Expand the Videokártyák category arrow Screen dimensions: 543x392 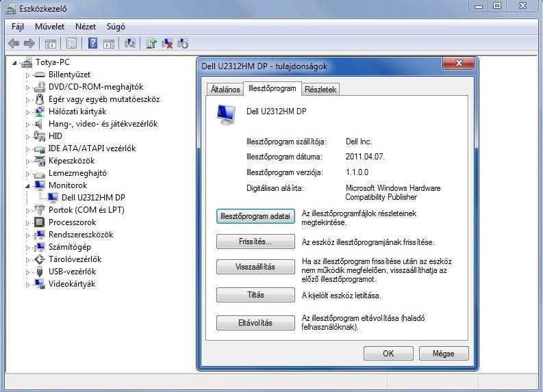click(27, 285)
